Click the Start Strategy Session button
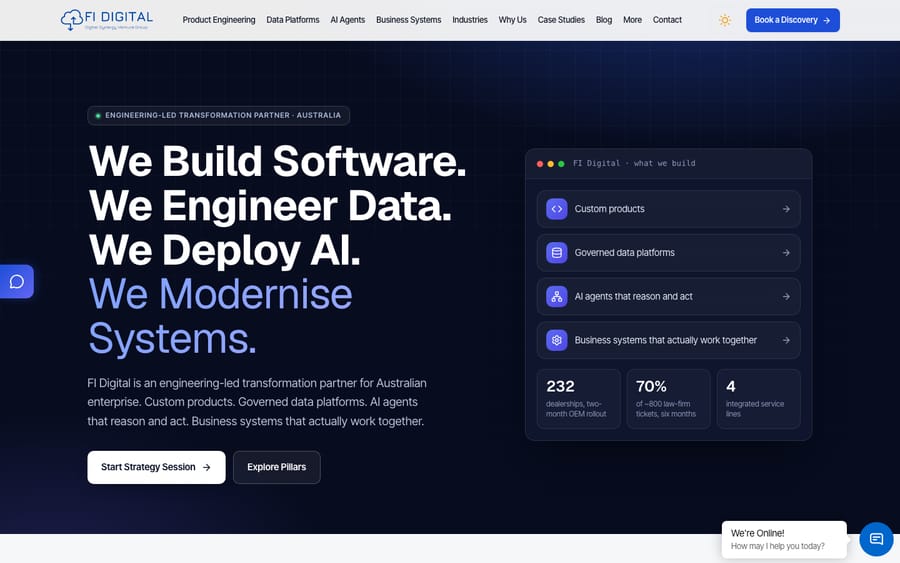 156,467
